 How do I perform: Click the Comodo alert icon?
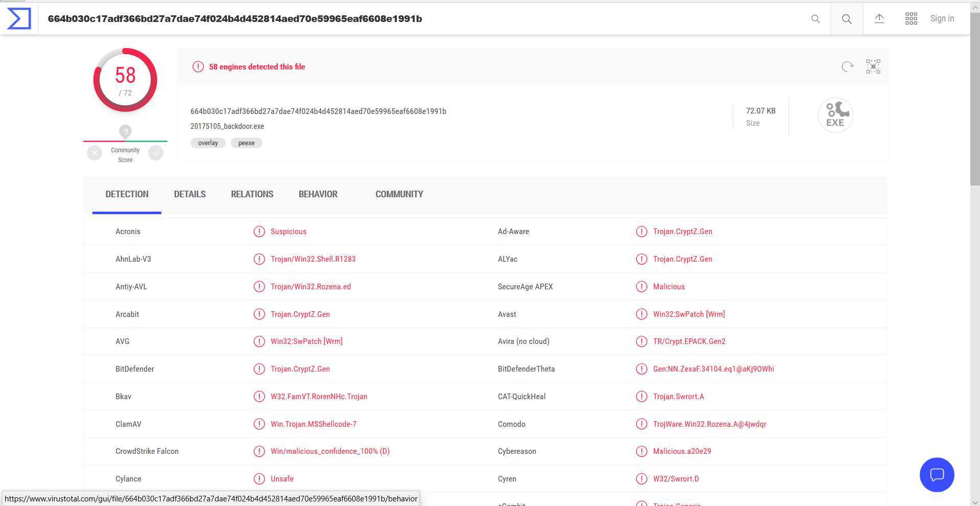pyautogui.click(x=641, y=424)
